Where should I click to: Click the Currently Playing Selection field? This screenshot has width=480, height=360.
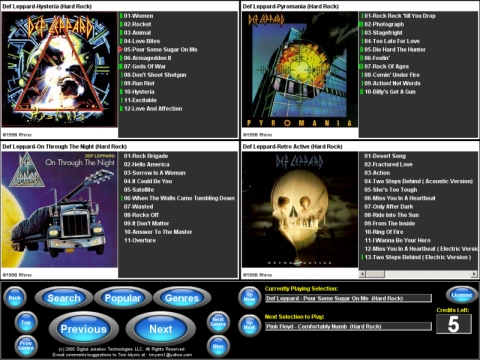click(x=348, y=298)
